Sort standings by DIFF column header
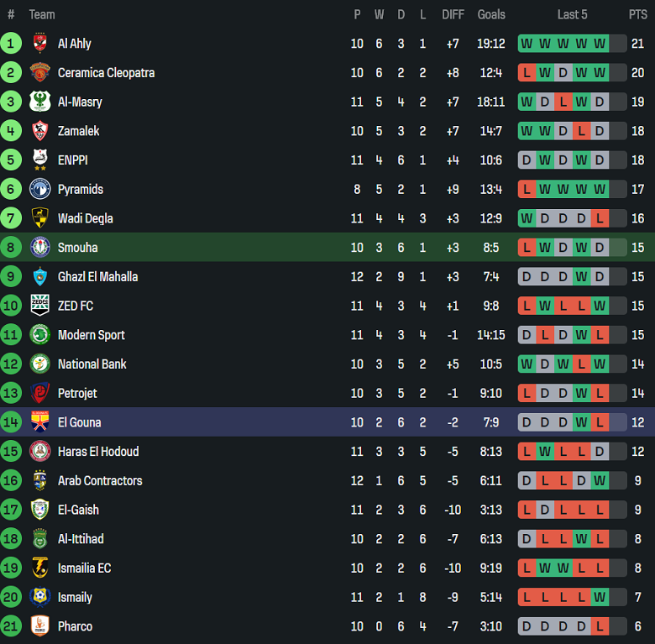 [453, 14]
